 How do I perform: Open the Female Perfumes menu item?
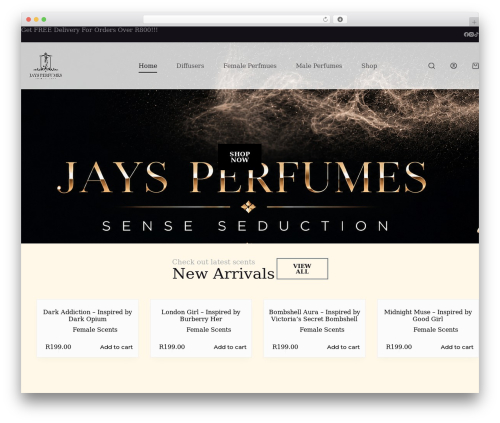pos(250,66)
